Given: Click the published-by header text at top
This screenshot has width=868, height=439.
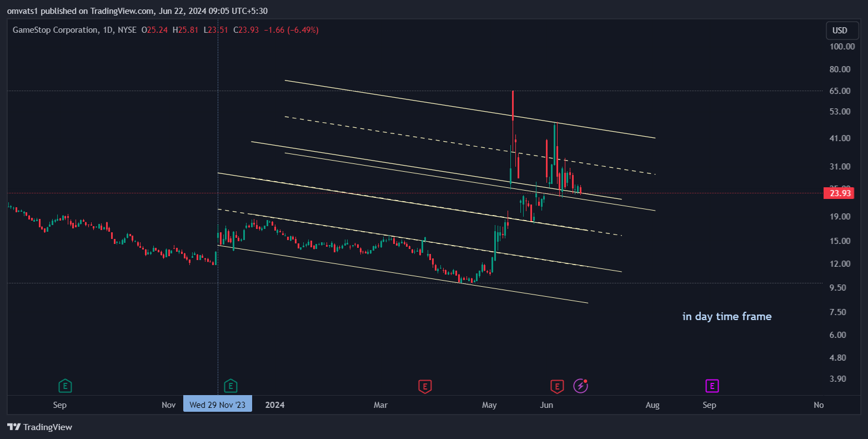Looking at the screenshot, I should [137, 11].
